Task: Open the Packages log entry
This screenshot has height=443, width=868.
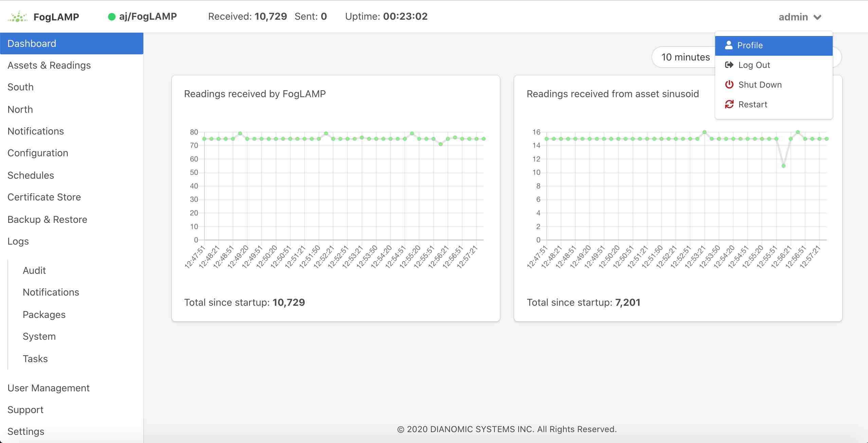Action: pos(44,315)
